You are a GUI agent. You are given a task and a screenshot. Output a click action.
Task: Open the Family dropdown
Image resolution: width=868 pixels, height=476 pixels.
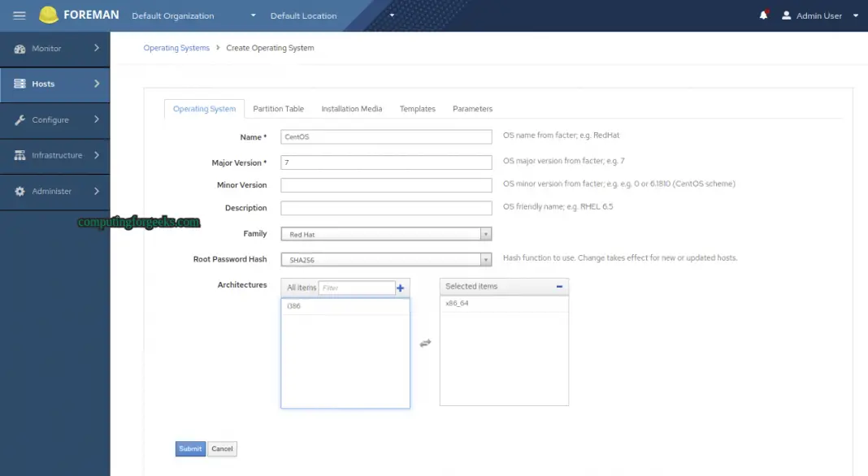[486, 234]
